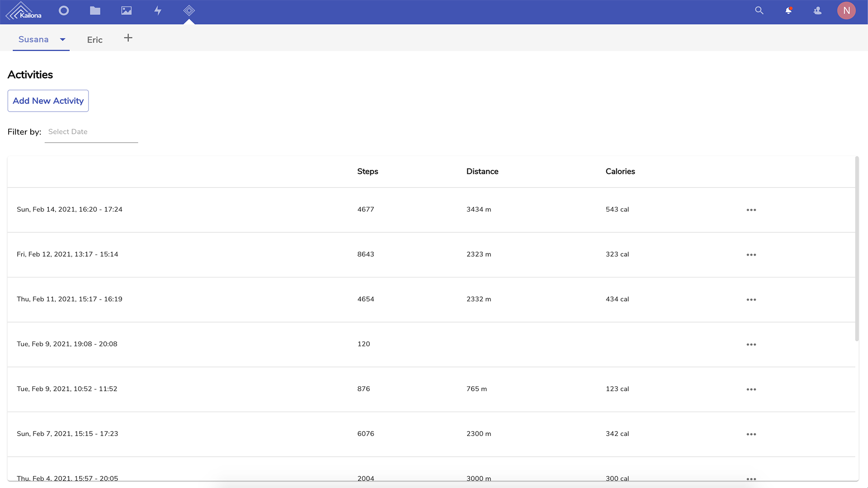Image resolution: width=868 pixels, height=488 pixels.
Task: Switch to the Eric tab
Action: (x=94, y=40)
